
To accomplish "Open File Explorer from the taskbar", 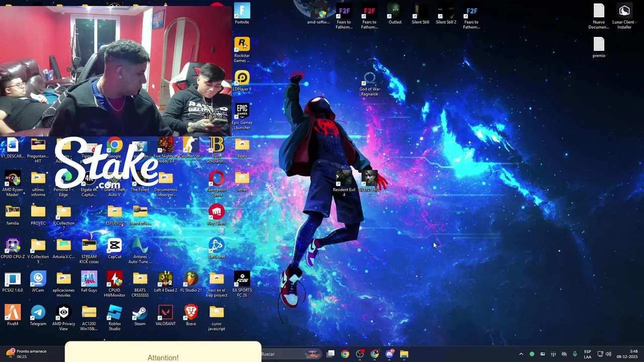I will (404, 354).
